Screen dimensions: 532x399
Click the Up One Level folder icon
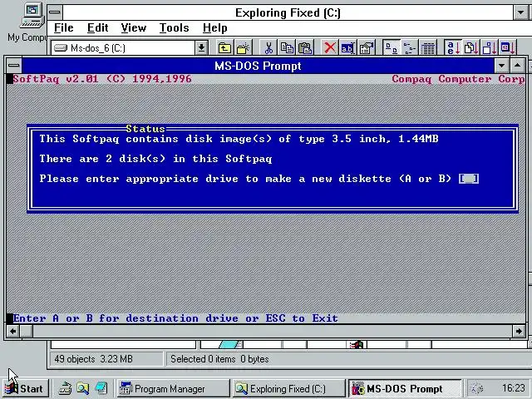pyautogui.click(x=224, y=48)
